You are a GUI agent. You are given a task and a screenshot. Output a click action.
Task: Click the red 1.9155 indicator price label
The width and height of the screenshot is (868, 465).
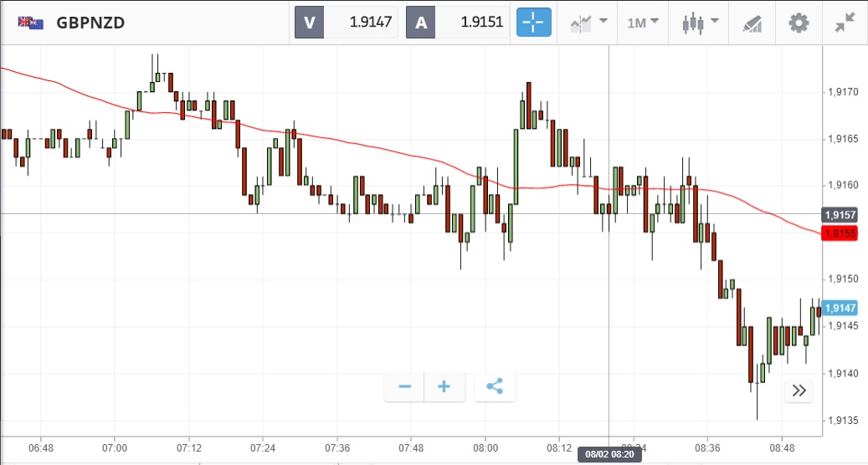point(840,233)
